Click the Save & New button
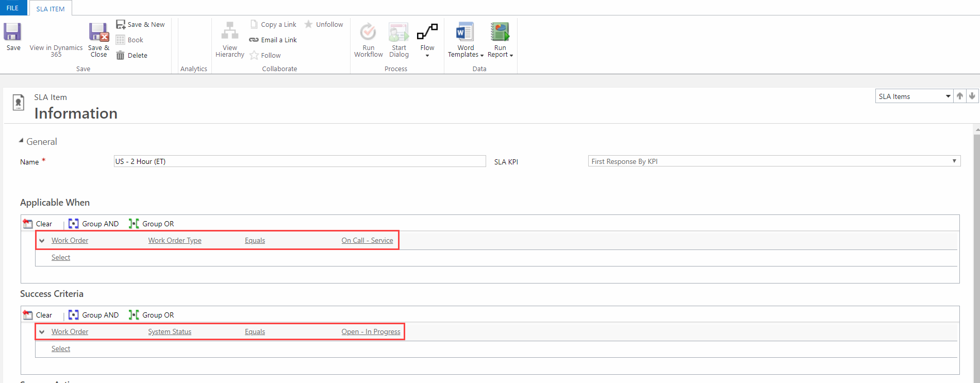The image size is (980, 383). (x=140, y=24)
